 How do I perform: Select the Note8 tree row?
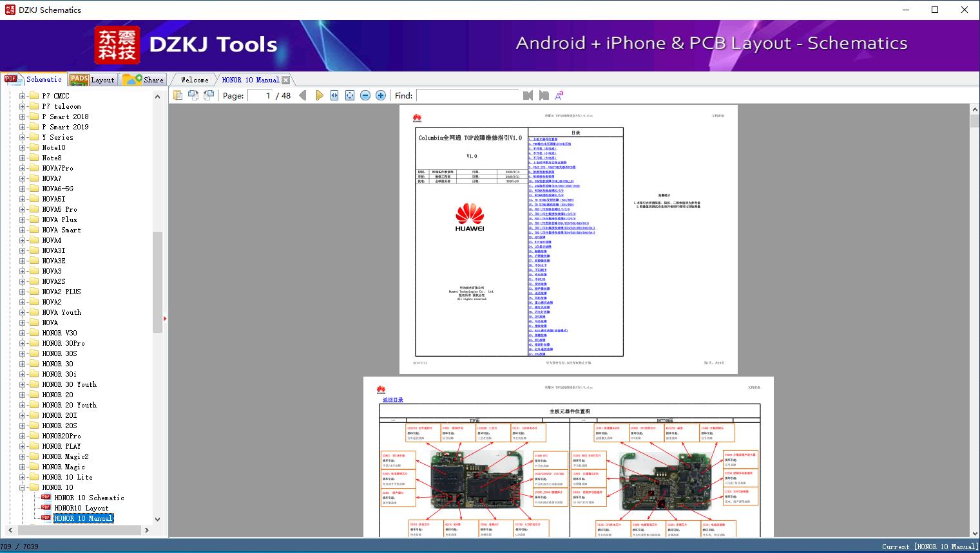[x=52, y=158]
